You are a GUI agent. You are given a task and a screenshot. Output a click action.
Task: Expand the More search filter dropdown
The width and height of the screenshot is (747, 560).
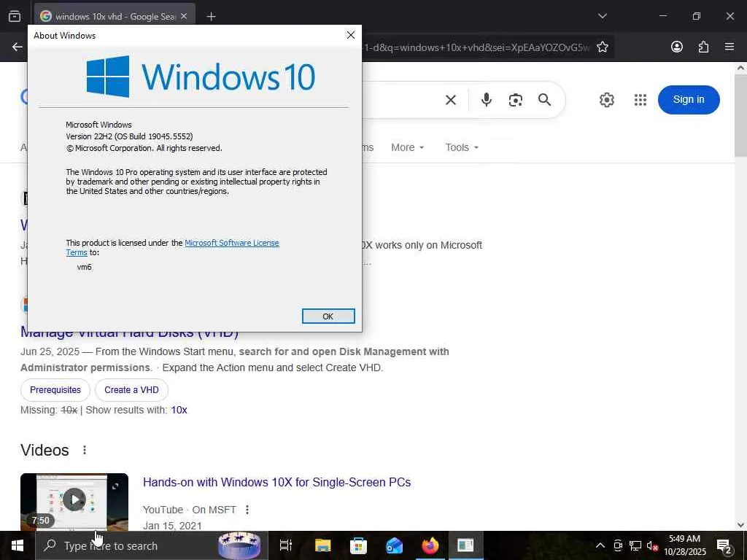coord(407,147)
